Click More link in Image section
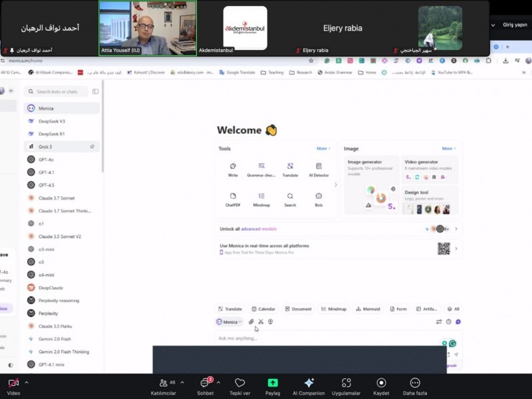This screenshot has width=532, height=399. coord(449,148)
